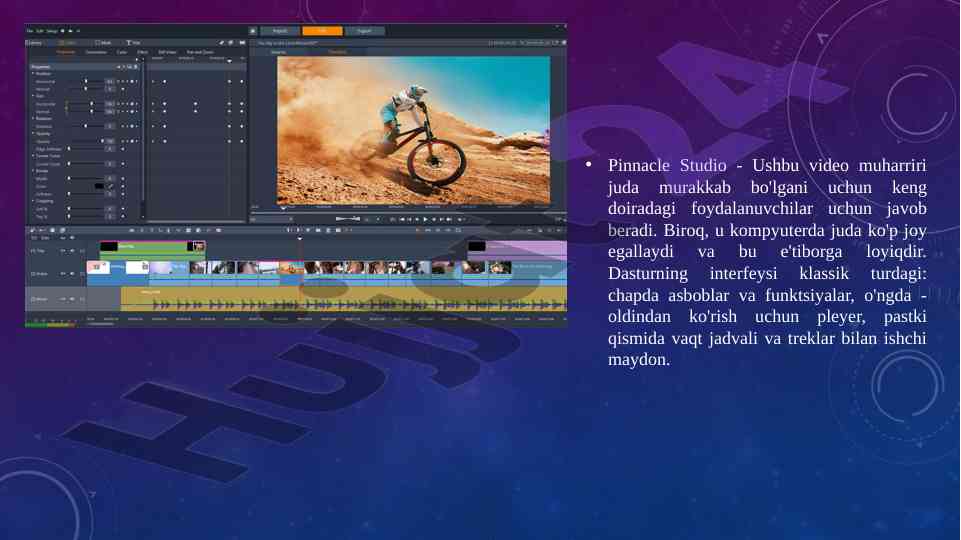Select the orange Edit tab

coord(322,31)
